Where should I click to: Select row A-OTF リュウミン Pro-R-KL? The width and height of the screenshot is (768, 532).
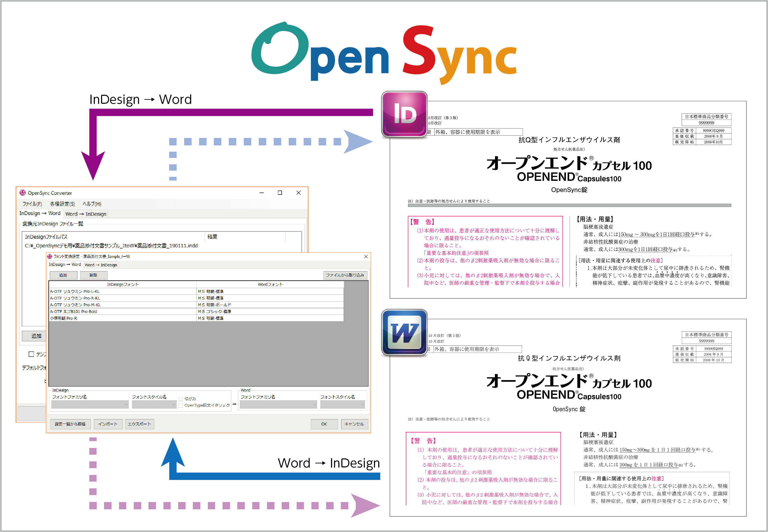point(123,298)
